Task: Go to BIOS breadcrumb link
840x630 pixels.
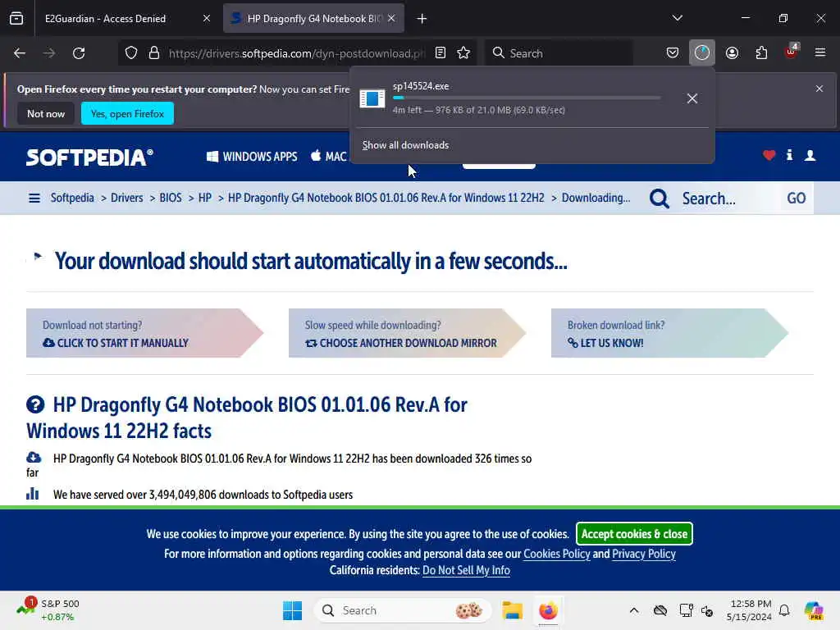Action: click(x=171, y=198)
